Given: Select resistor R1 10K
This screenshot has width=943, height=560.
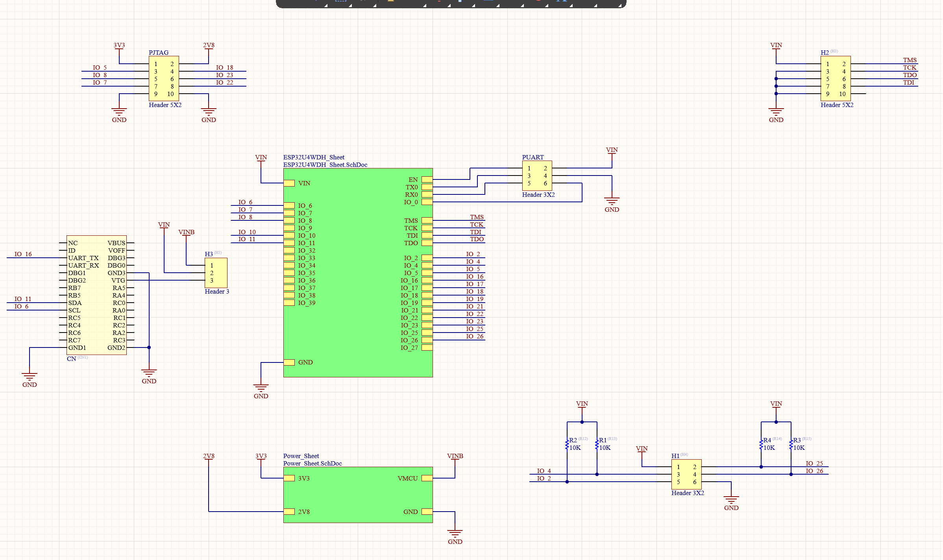Looking at the screenshot, I should [597, 445].
